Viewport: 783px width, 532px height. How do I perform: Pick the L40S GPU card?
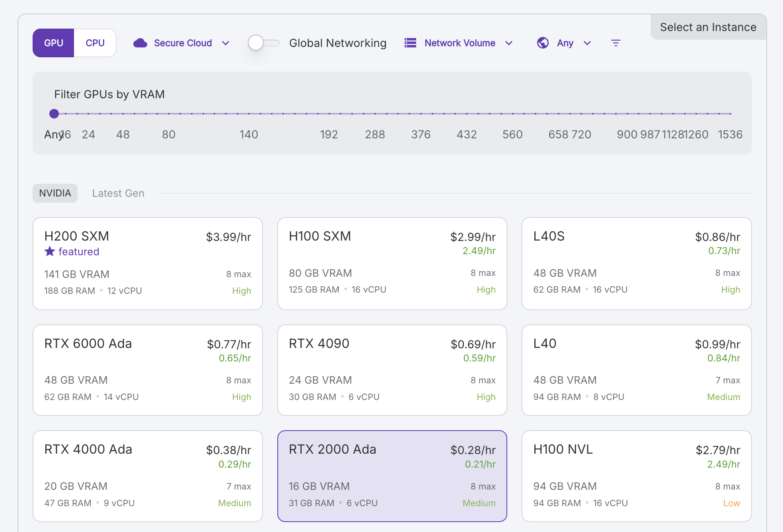point(637,263)
